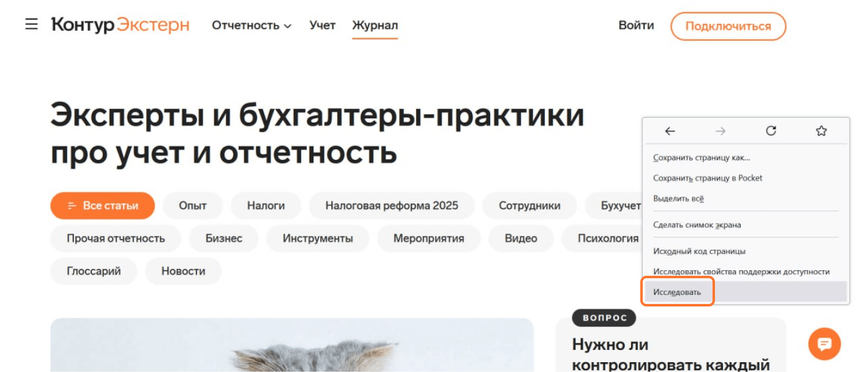The width and height of the screenshot is (868, 372).
Task: Reload page via context menu icon
Action: pyautogui.click(x=771, y=131)
